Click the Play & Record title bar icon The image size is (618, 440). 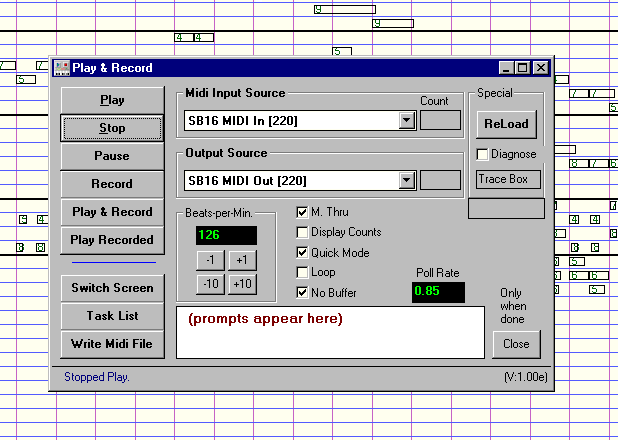[61, 68]
